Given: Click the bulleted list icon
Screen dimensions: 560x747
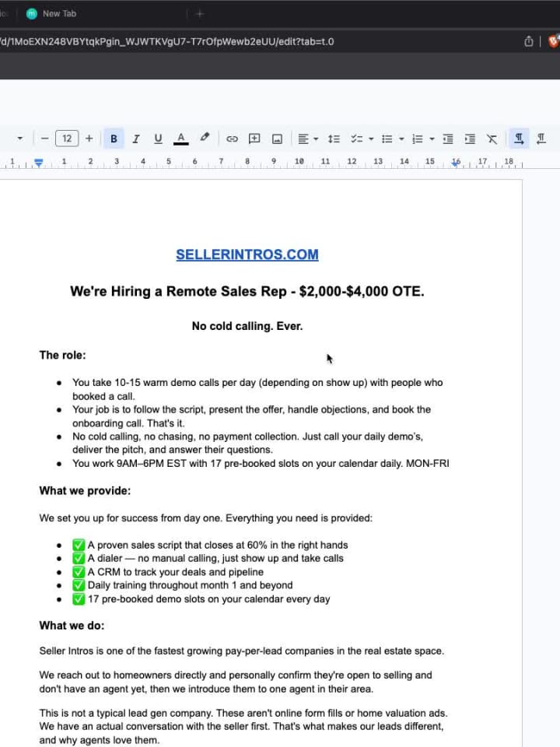Looking at the screenshot, I should point(387,139).
